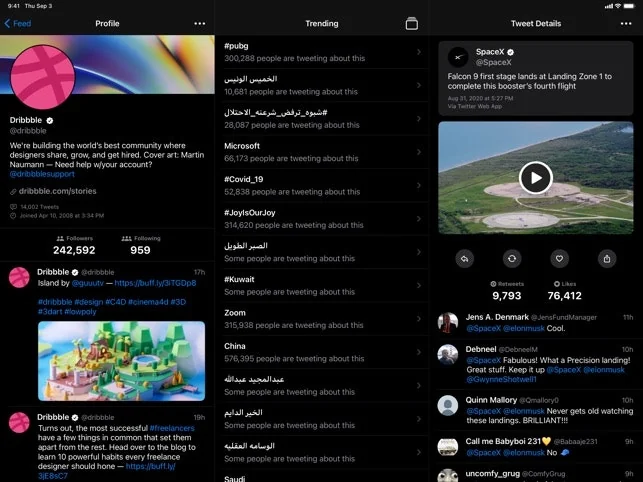Image resolution: width=643 pixels, height=482 pixels.
Task: Open the Trending stack icon
Action: (x=412, y=23)
